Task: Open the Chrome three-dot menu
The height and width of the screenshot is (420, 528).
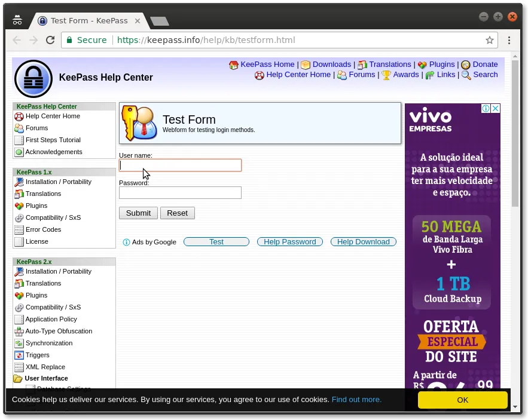Action: 509,40
